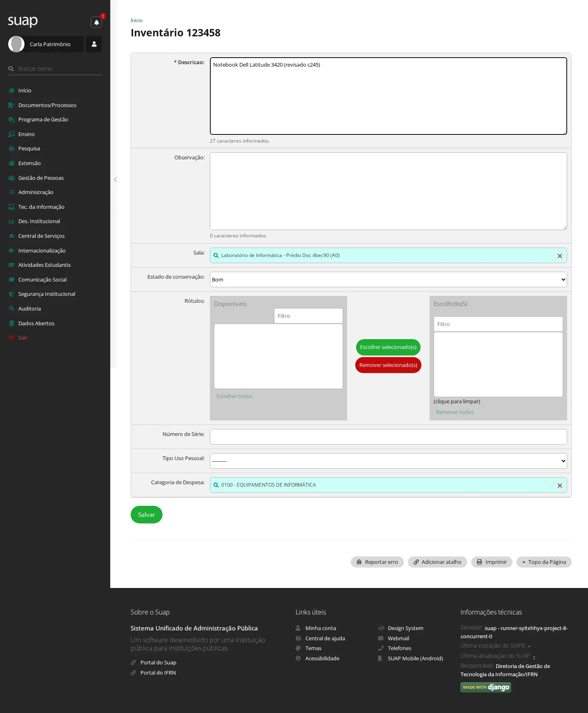
Task: Click the Auditoria magnifier icon
Action: click(11, 308)
